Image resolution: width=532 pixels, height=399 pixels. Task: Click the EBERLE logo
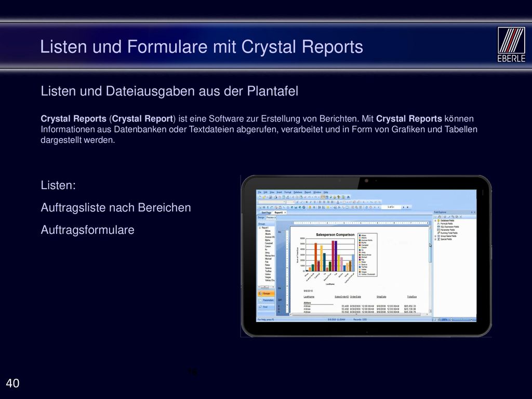pyautogui.click(x=511, y=45)
